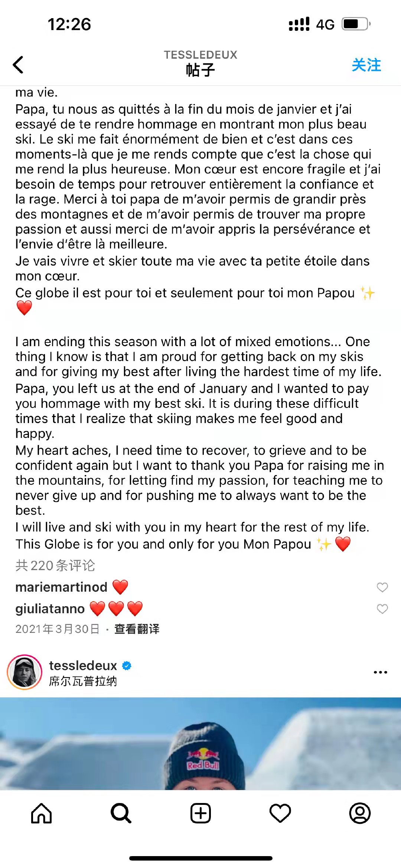The height and width of the screenshot is (868, 401).
Task: Tap the tessledeux username on next post
Action: [83, 665]
